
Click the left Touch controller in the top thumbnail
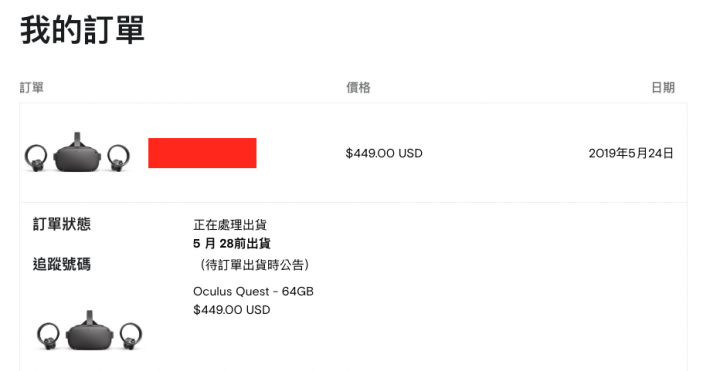click(x=36, y=158)
